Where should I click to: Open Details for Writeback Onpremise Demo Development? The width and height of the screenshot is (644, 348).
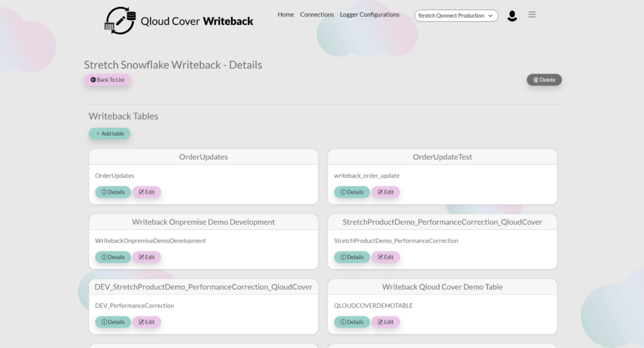113,257
